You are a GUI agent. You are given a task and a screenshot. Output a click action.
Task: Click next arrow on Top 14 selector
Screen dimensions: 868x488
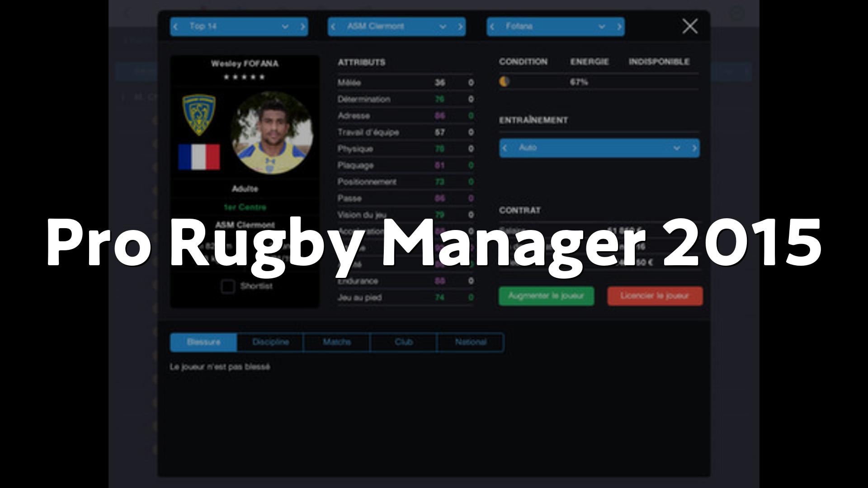(302, 27)
